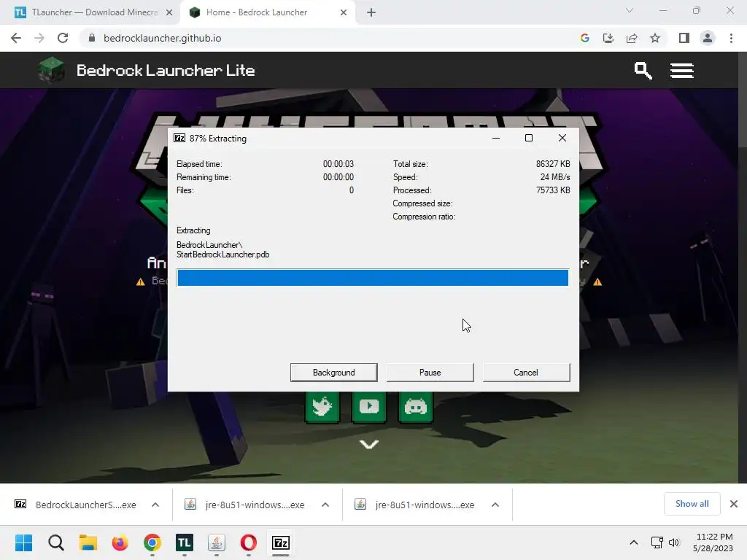Open File Explorer from taskbar
Viewport: 747px width, 560px height.
point(88,542)
